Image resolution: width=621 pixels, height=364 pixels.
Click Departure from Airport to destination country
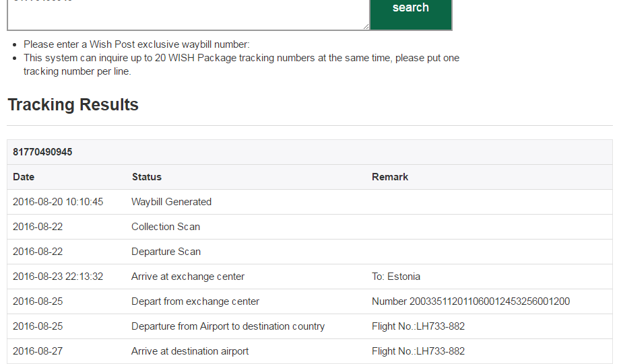coord(228,326)
